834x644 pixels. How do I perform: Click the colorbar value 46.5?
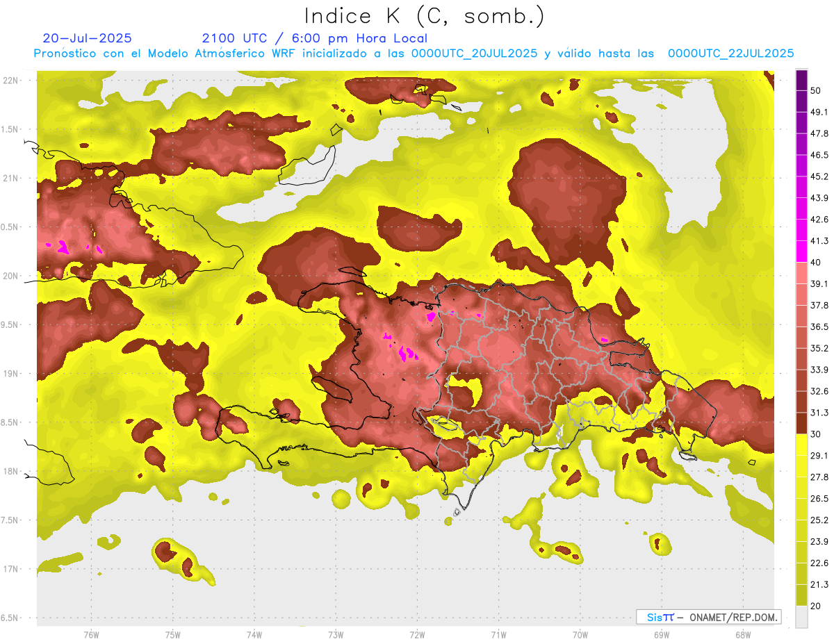click(x=819, y=155)
